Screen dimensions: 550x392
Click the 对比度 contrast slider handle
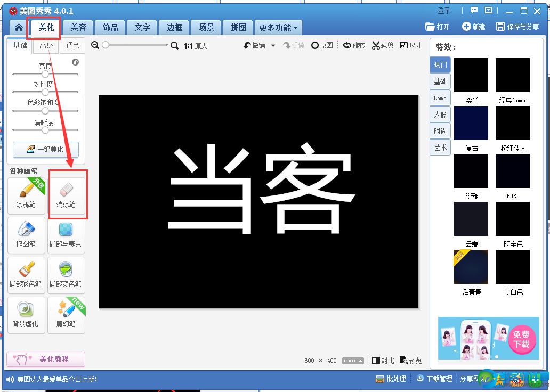click(45, 92)
